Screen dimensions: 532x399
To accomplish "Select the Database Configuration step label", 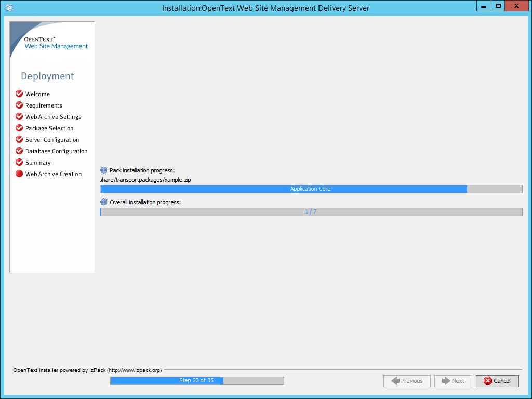I will 56,151.
